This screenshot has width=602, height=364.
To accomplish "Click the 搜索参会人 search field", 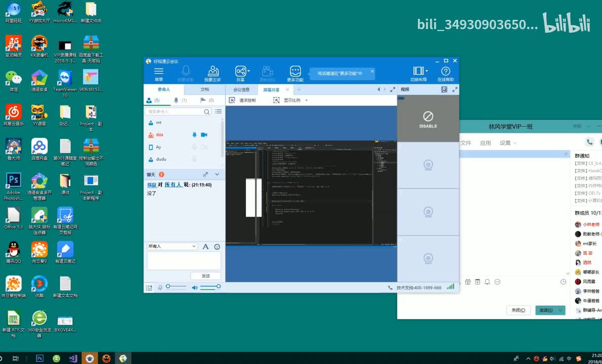I will tap(178, 112).
